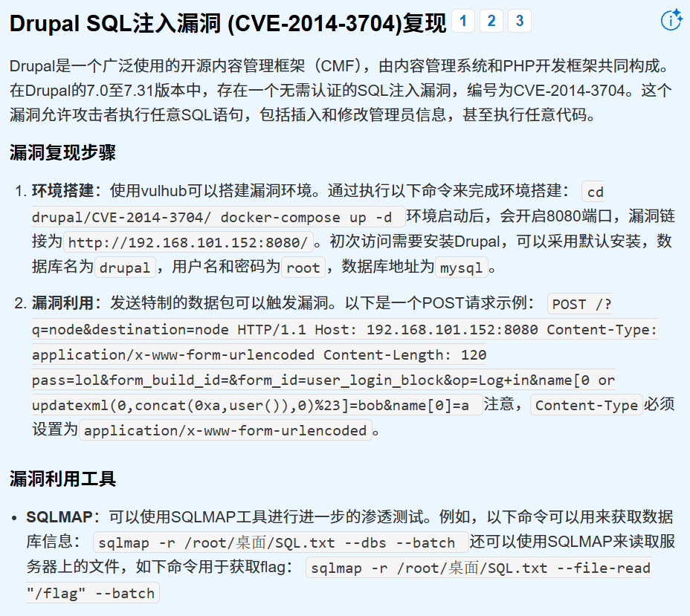Click code line starting pass=lol&form_build_id
The image size is (690, 616).
point(323,380)
